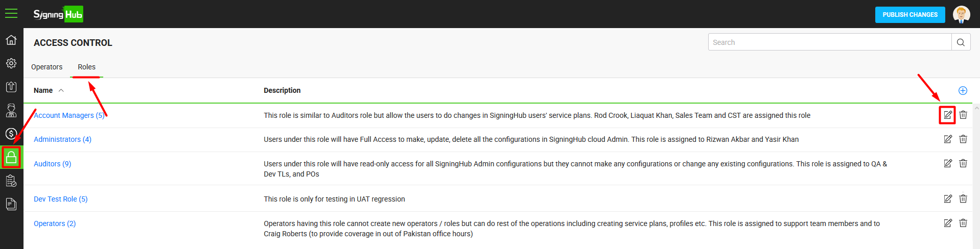
Task: Click the roles list vertical scrollbar
Action: coord(977,176)
